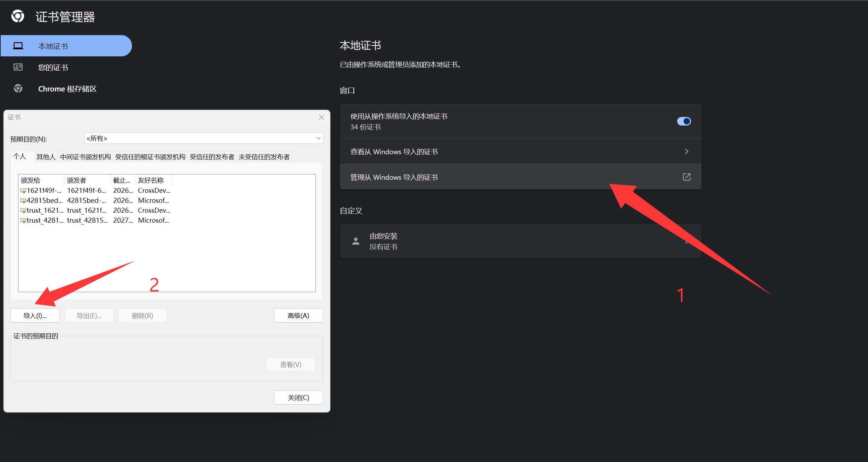
Task: Select issuer cell trust_42815...
Action: (x=87, y=221)
